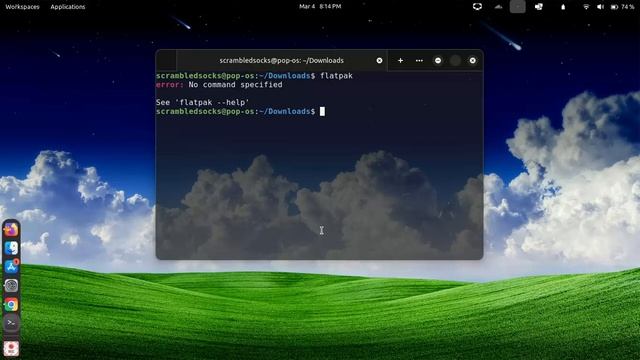The width and height of the screenshot is (640, 360).
Task: Open the Finder-style file manager in dock
Action: coord(11,248)
